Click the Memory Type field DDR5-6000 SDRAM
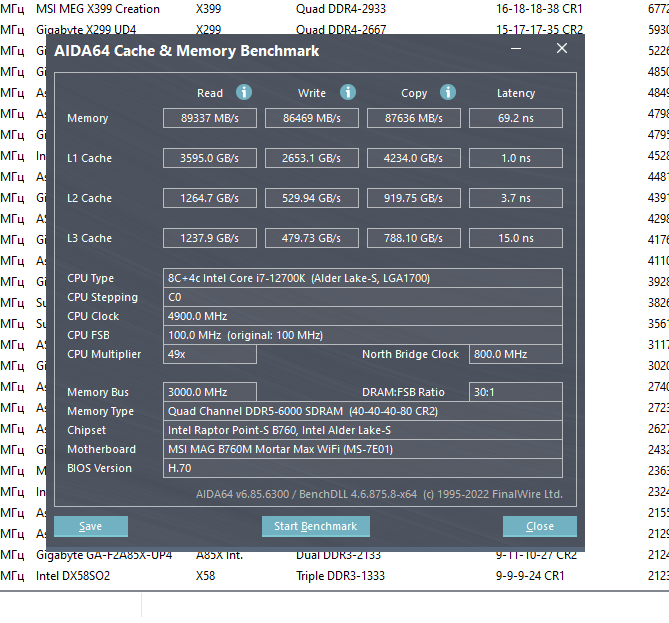The width and height of the screenshot is (669, 623). 363,411
